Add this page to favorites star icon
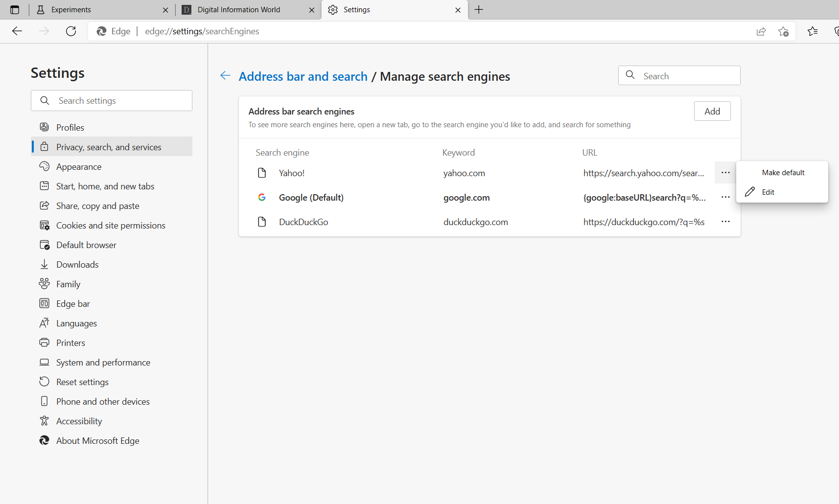Viewport: 839px width, 504px height. tap(783, 31)
